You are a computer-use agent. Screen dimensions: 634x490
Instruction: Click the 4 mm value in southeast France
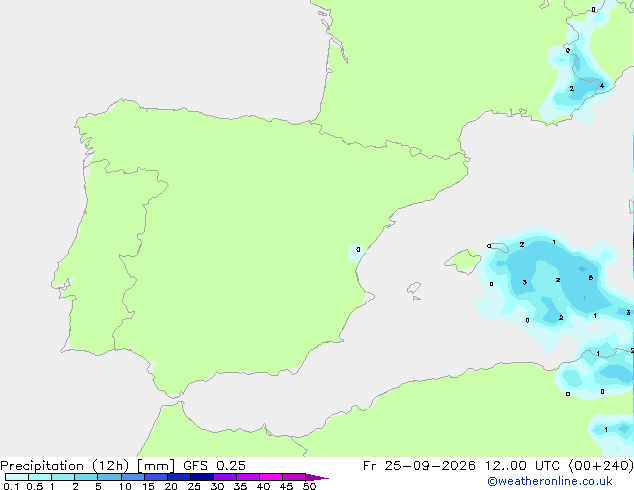[x=602, y=85]
